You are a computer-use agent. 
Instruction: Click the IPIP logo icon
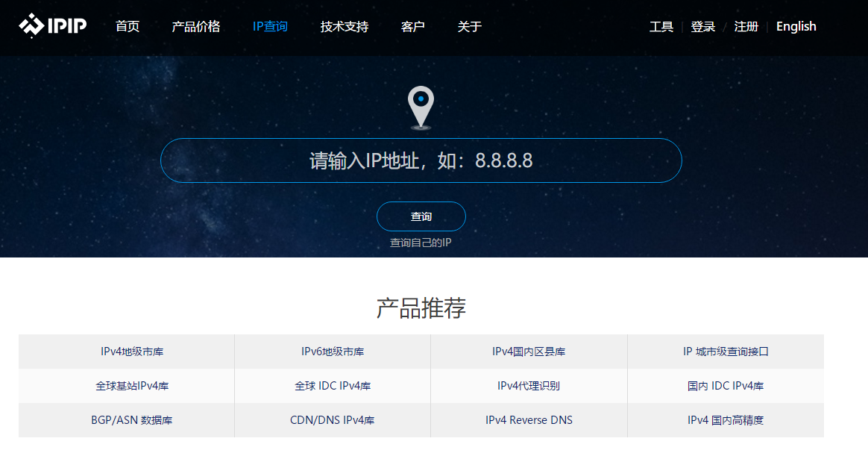33,25
